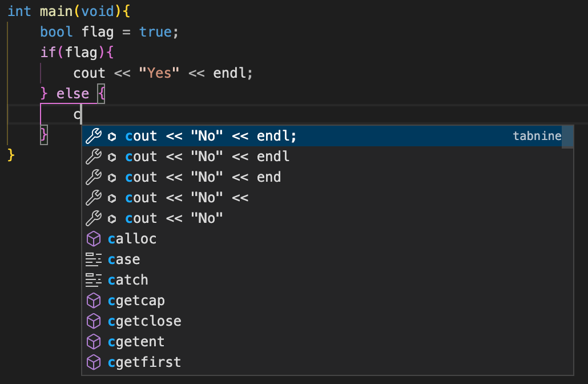The image size is (588, 384).
Task: Accept suggestion cout << "No" << endl;
Action: 327,136
